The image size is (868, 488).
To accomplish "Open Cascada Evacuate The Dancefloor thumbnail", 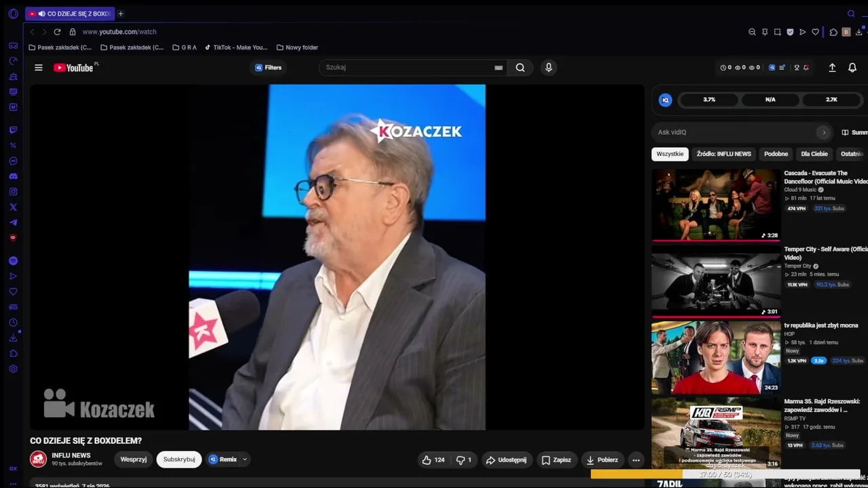I will pyautogui.click(x=716, y=205).
